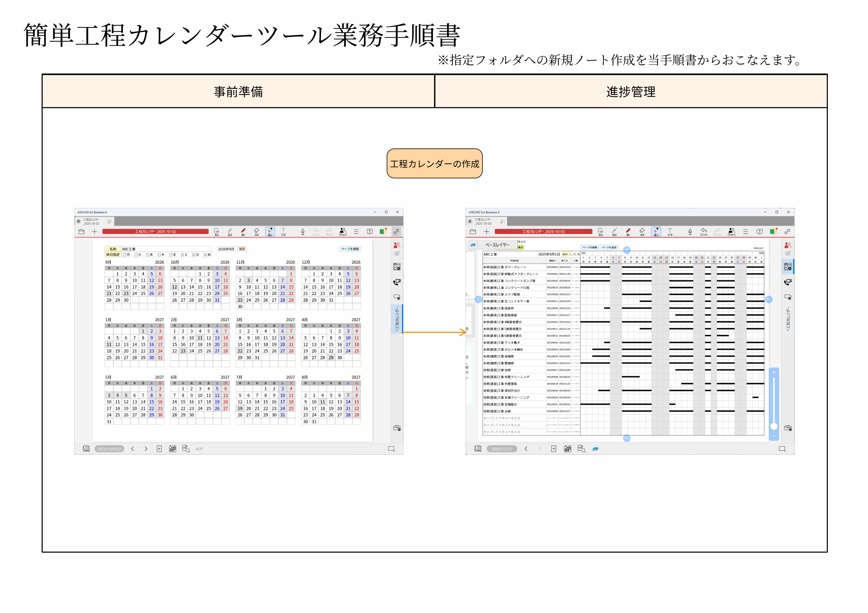This screenshot has width=868, height=613.
Task: Select the 書く pen tool in left window
Action: 243,231
